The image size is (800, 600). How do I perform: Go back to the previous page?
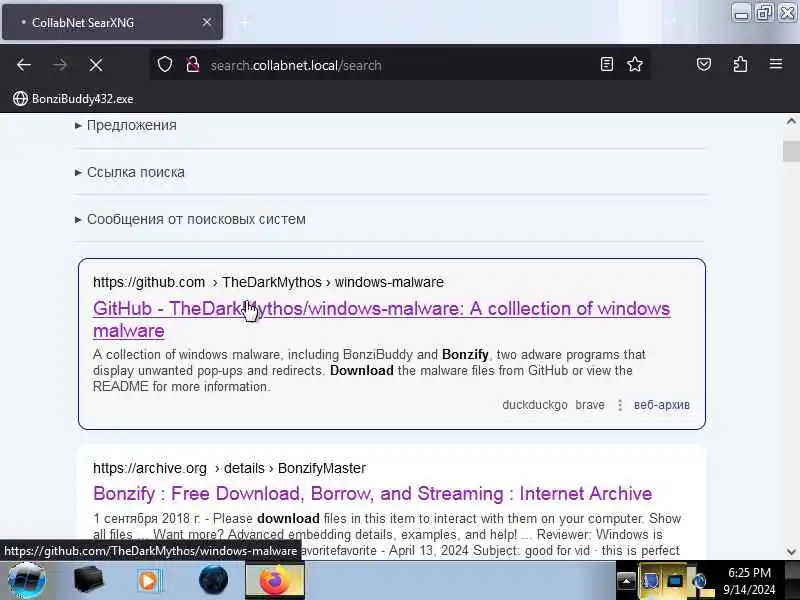click(23, 65)
